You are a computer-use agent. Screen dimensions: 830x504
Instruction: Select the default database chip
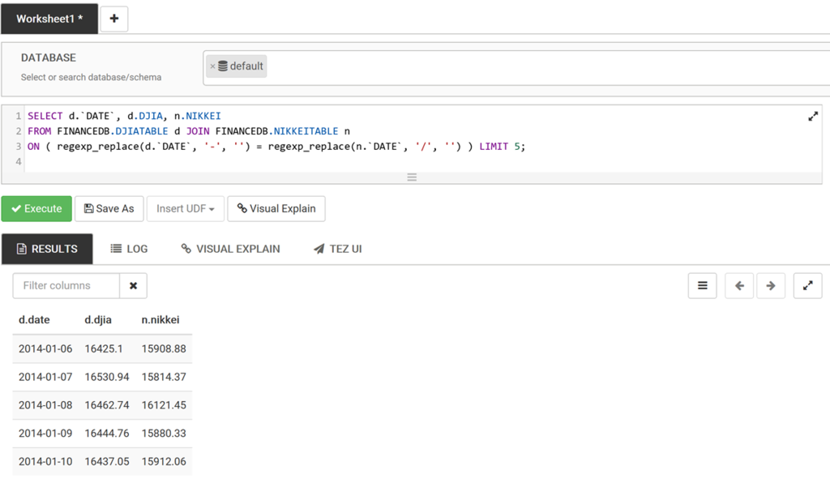click(236, 66)
